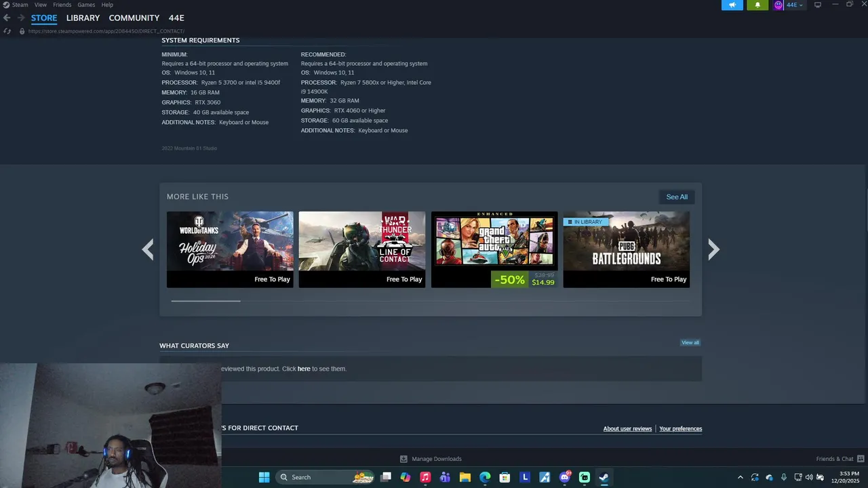Switch to the STORE tab
The width and height of the screenshot is (868, 488).
click(x=44, y=18)
